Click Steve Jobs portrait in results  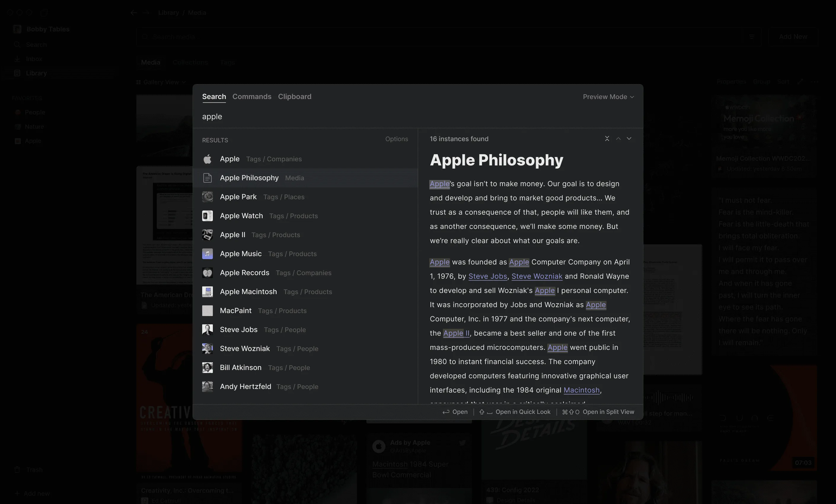(207, 330)
